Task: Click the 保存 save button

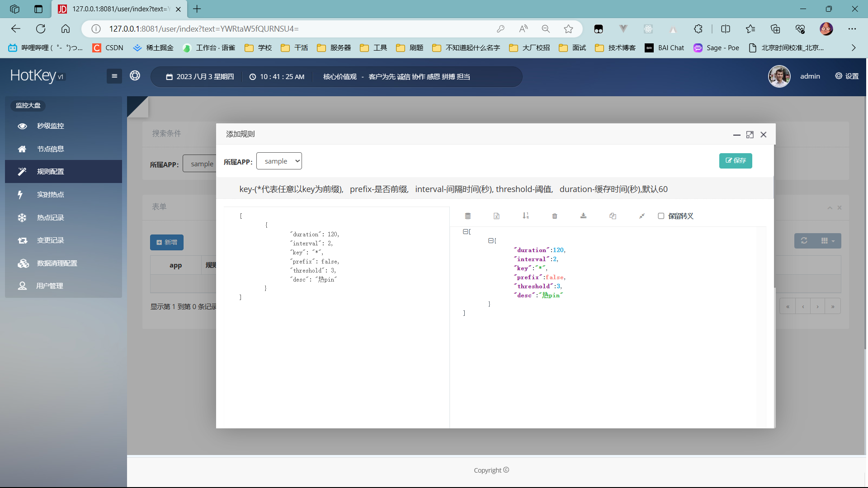Action: [736, 161]
